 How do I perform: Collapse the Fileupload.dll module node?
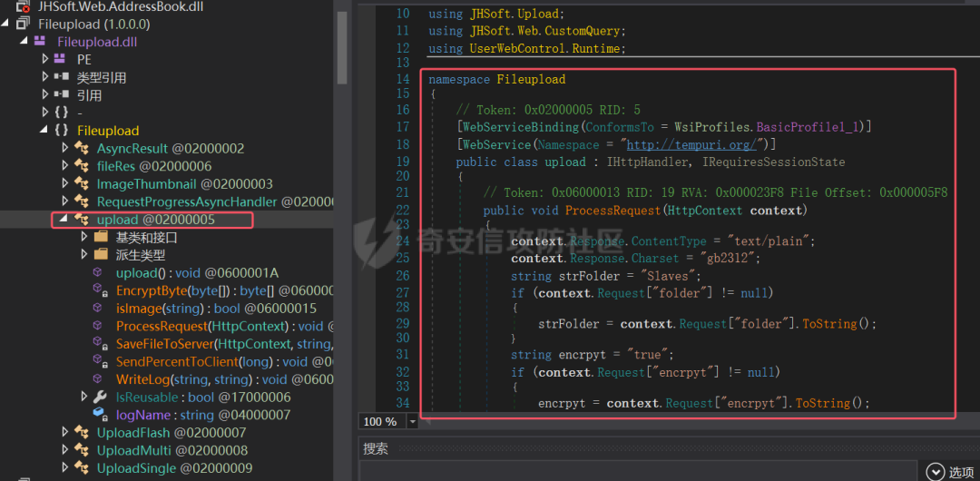tap(24, 42)
